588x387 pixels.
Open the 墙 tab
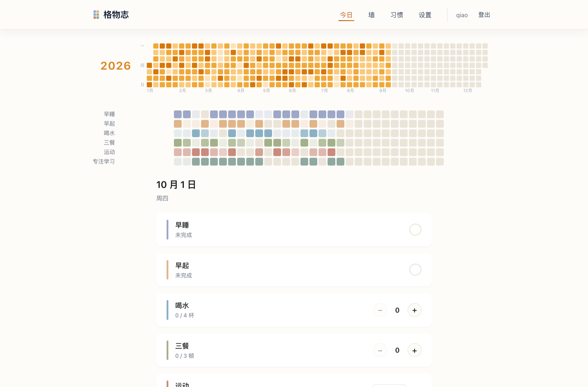point(371,15)
